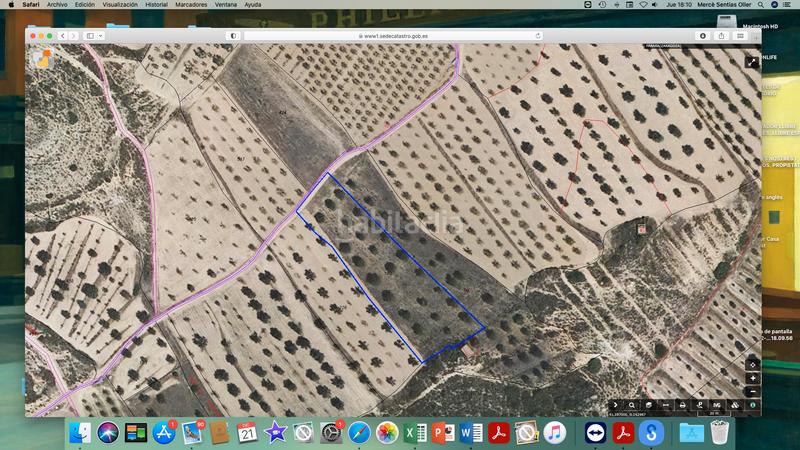Click the search magnifier in map toolbar

click(x=631, y=404)
